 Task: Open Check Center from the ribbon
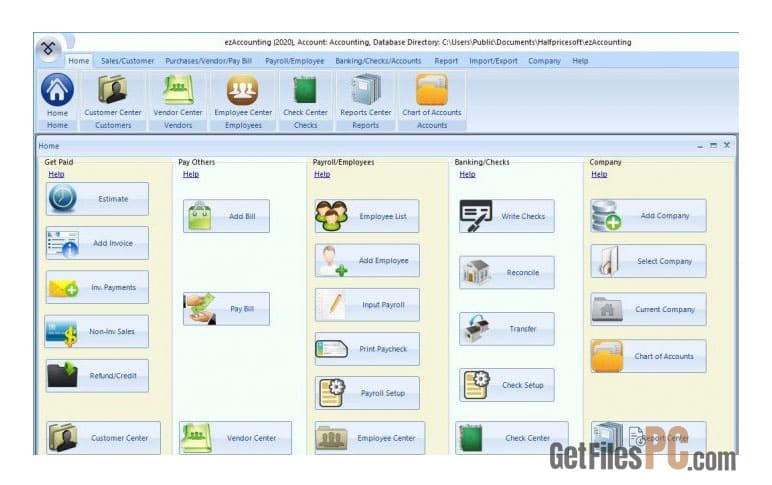pyautogui.click(x=305, y=95)
